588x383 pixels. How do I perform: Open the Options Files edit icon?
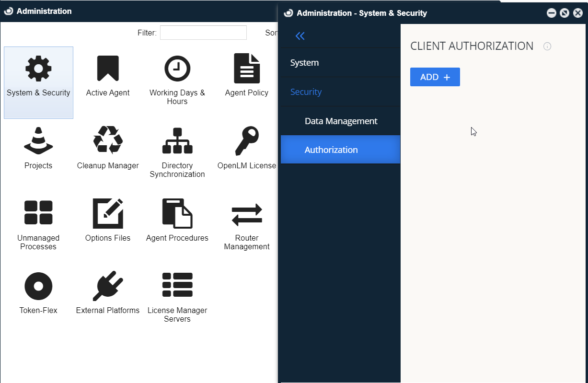coord(108,213)
